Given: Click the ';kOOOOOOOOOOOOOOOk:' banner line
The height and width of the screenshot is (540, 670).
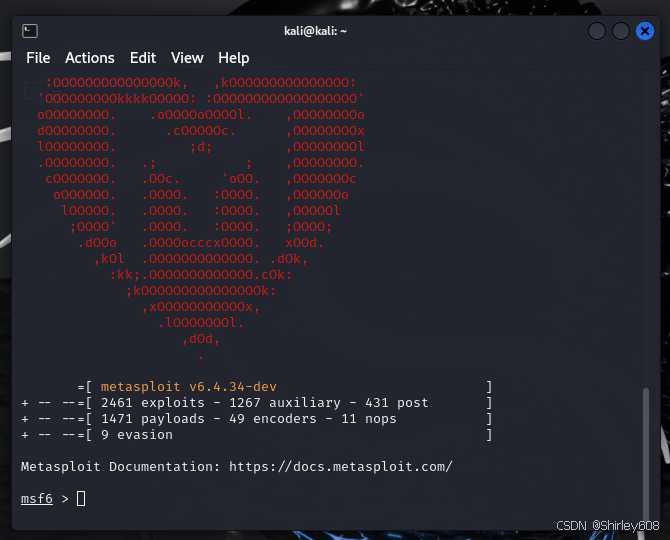Looking at the screenshot, I should click(x=201, y=291).
